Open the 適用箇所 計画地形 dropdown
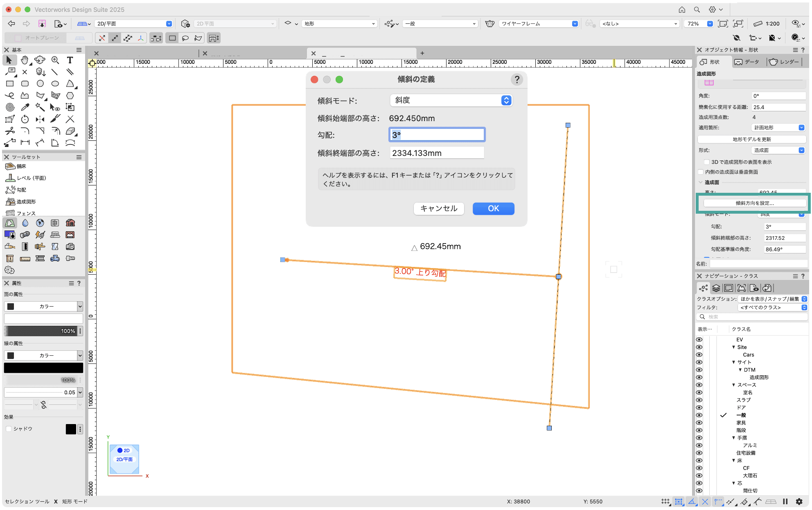This screenshot has width=812, height=510. [x=778, y=128]
